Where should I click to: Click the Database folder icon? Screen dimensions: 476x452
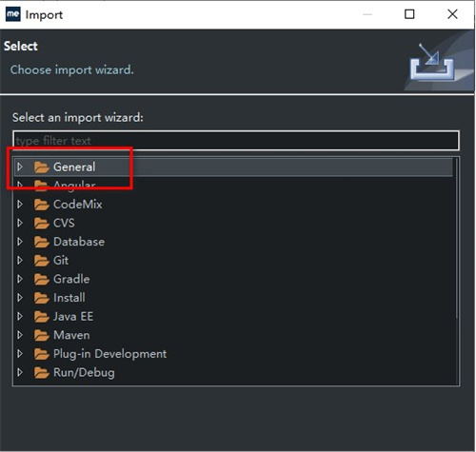pos(41,242)
